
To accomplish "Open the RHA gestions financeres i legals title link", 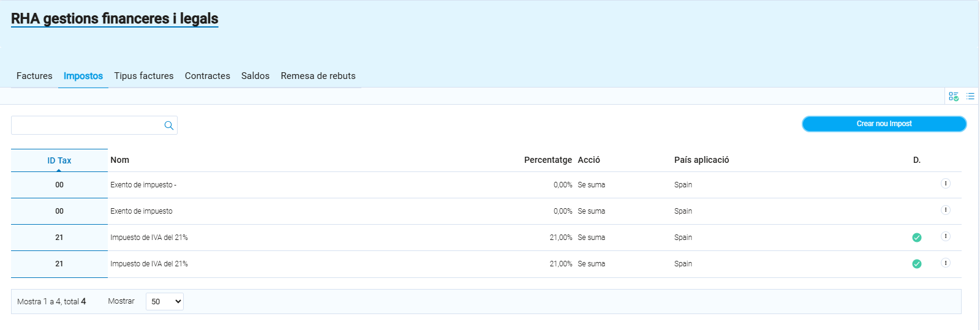I will (115, 19).
